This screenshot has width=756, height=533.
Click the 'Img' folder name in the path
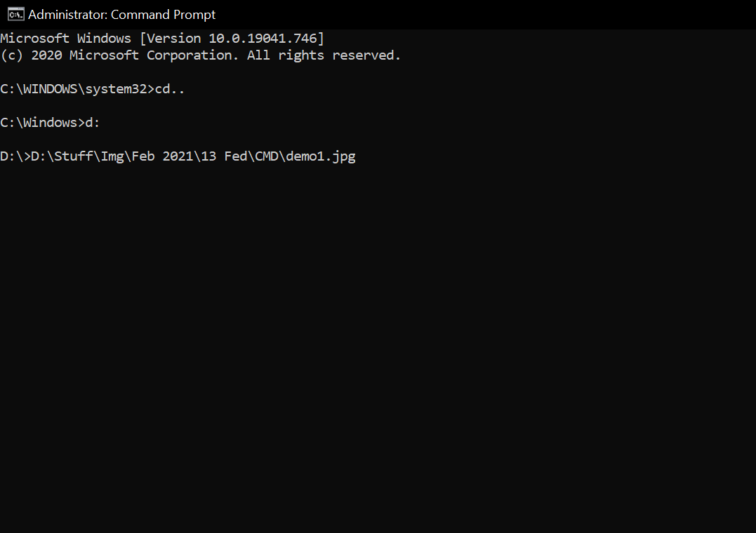[x=112, y=156]
